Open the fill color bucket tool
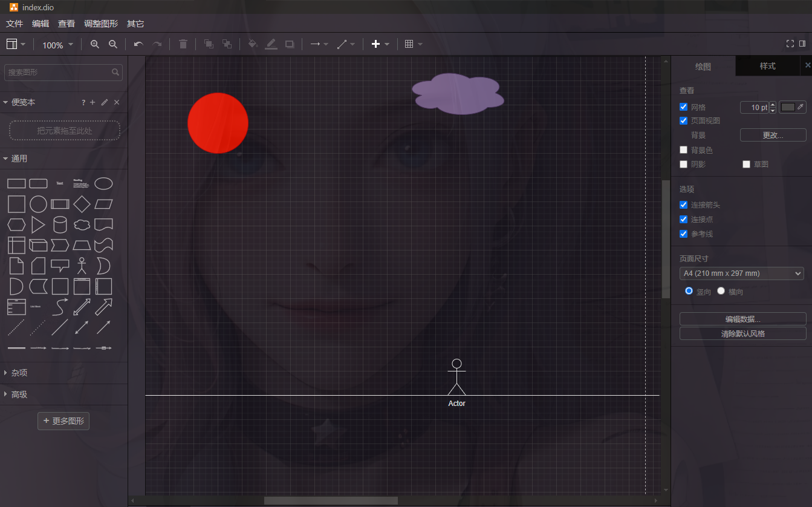Image resolution: width=812 pixels, height=507 pixels. tap(253, 44)
